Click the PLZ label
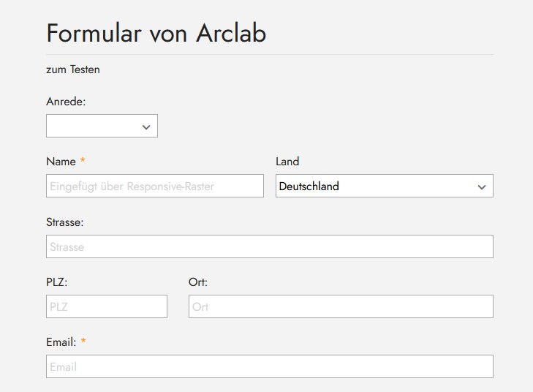 [57, 282]
